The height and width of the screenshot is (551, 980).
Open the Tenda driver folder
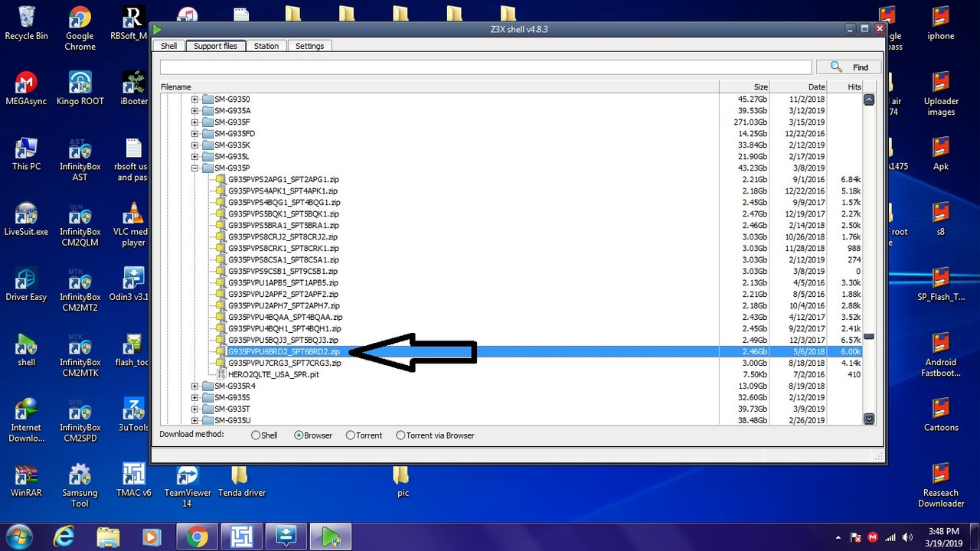pyautogui.click(x=241, y=480)
